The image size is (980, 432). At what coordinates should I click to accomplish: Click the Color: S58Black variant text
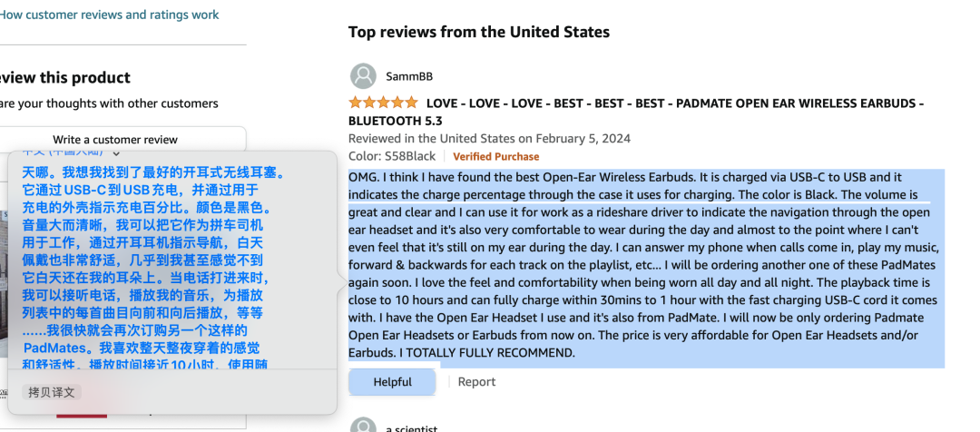coord(392,156)
